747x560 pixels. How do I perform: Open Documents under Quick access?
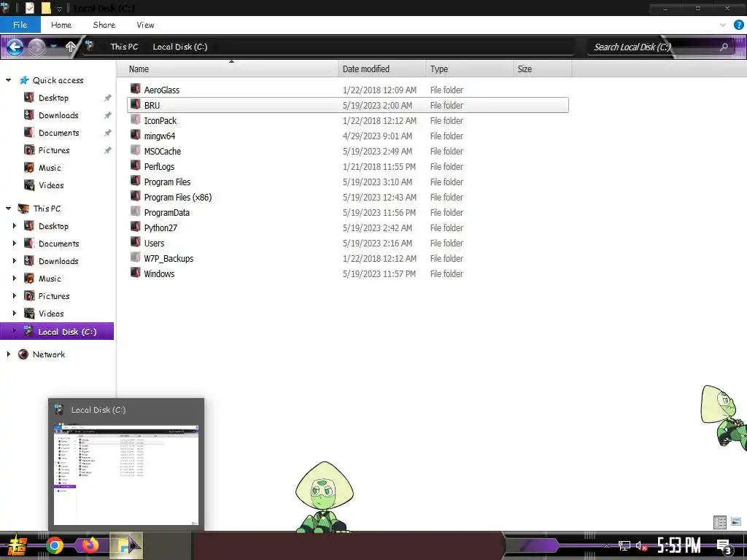58,133
